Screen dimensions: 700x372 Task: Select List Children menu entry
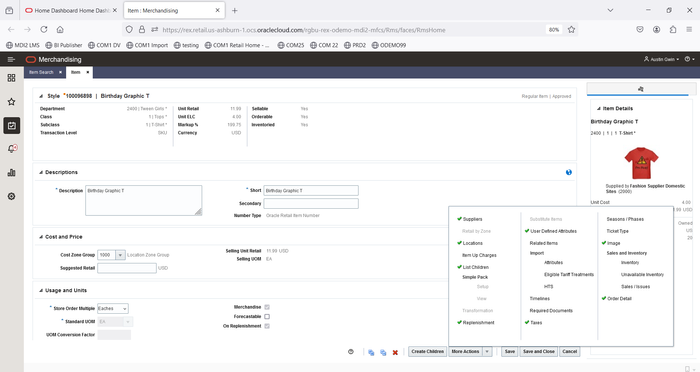pos(475,268)
